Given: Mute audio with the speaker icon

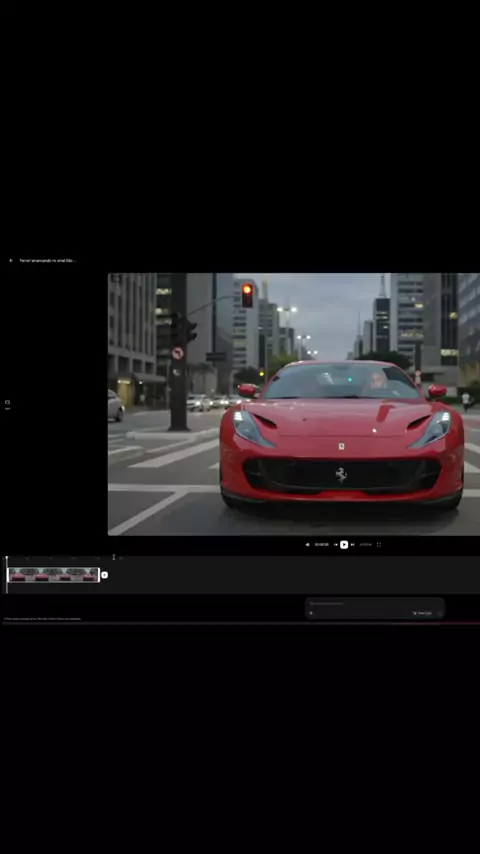Looking at the screenshot, I should coord(307,544).
